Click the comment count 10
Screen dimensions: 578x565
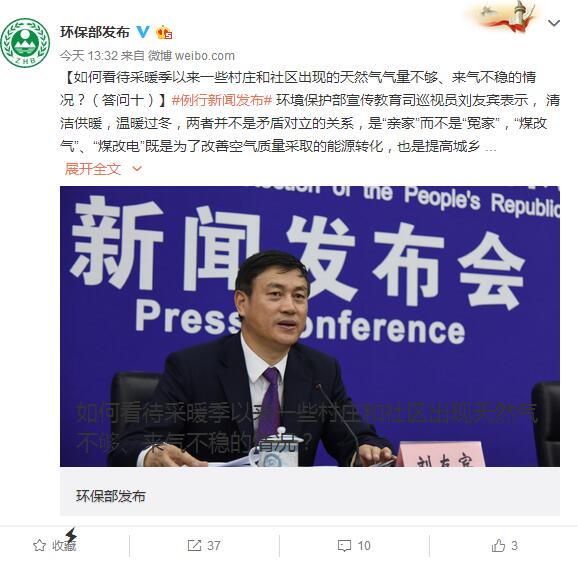click(x=364, y=545)
